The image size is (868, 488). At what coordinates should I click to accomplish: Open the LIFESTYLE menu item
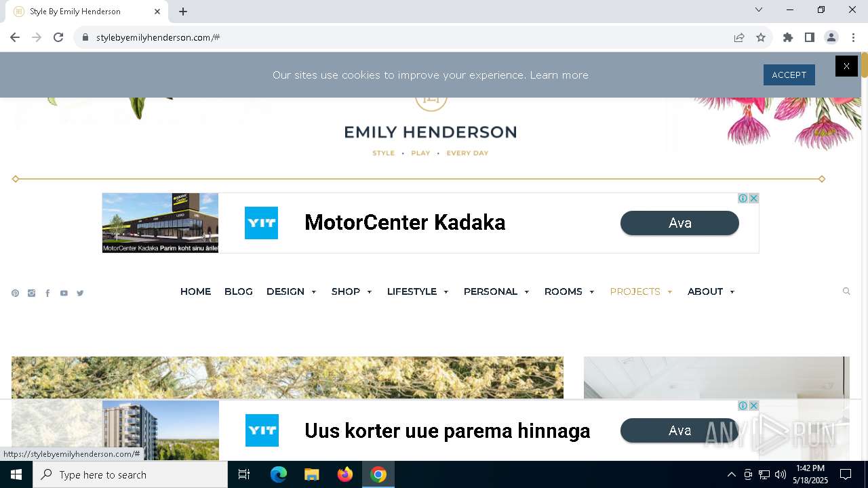tap(412, 291)
